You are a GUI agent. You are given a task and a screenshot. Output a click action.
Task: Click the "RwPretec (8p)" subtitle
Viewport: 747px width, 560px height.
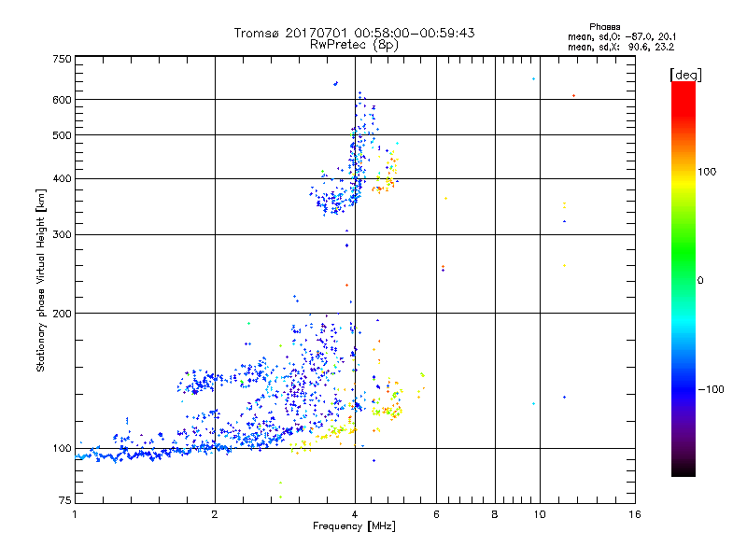click(x=354, y=45)
